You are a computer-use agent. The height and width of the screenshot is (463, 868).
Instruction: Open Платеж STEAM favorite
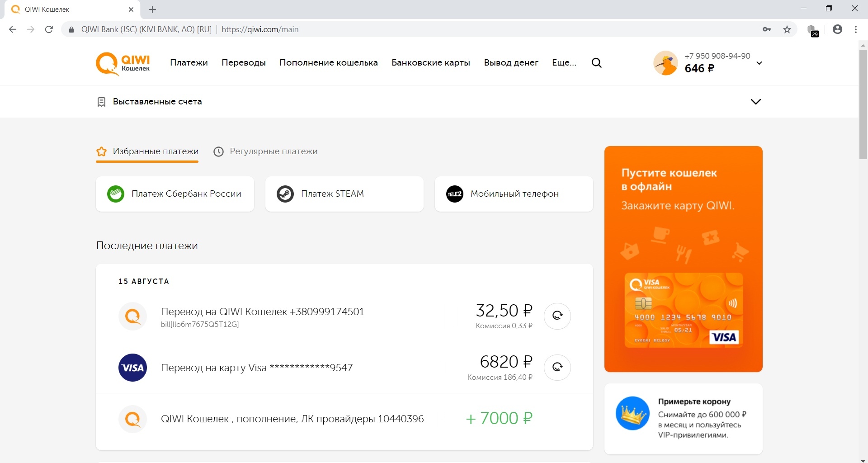tap(344, 194)
